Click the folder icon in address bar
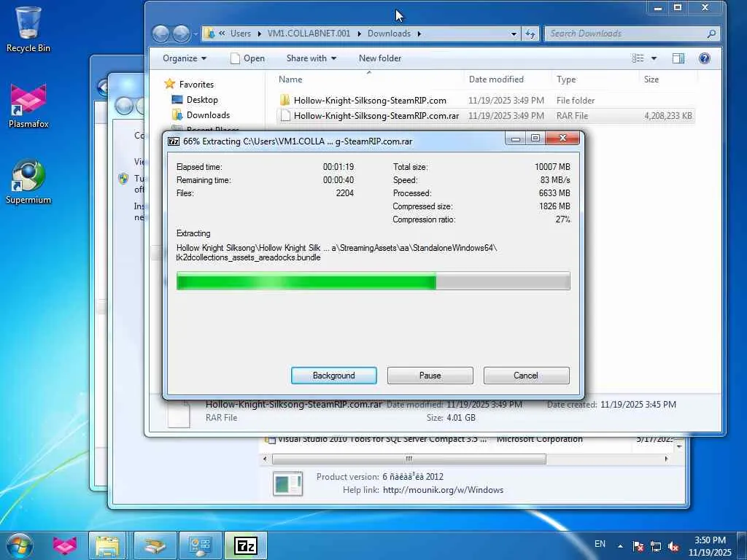This screenshot has width=747, height=560. pos(209,34)
